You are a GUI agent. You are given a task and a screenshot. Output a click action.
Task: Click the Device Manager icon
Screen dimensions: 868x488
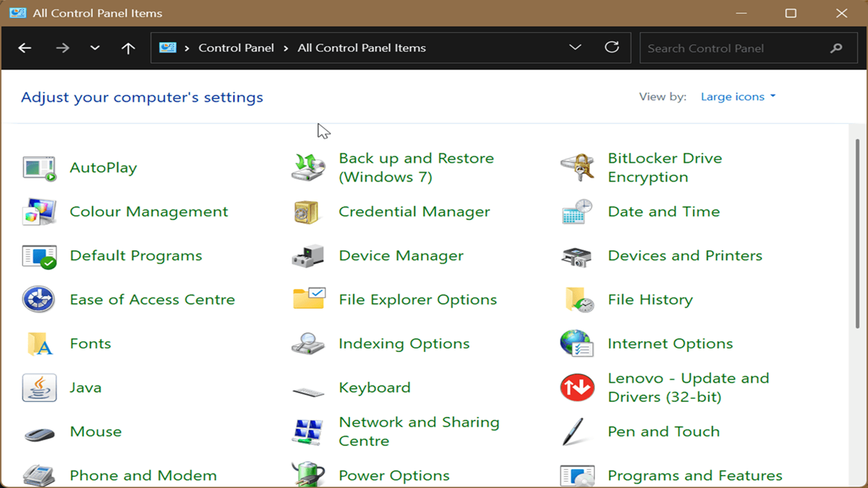[308, 256]
